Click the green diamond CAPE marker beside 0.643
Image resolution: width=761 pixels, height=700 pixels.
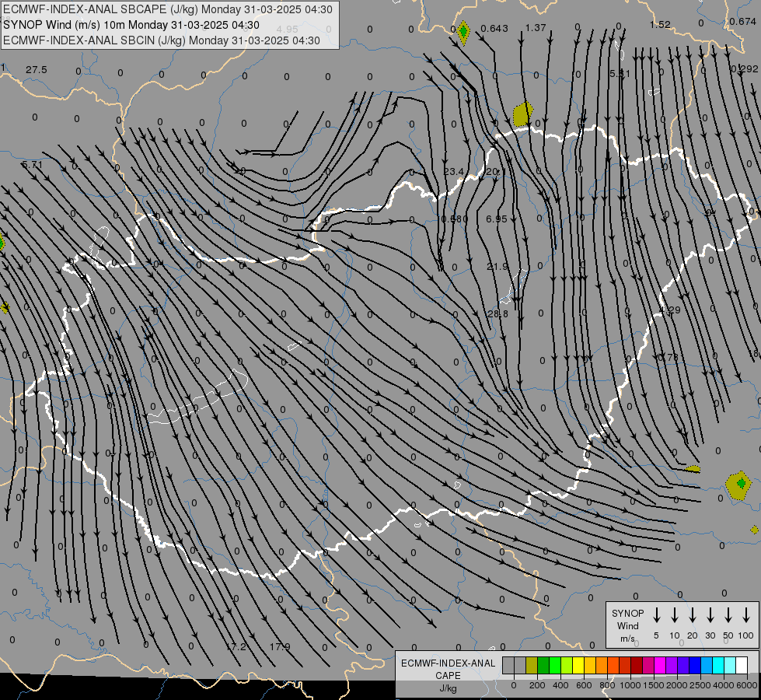point(463,32)
